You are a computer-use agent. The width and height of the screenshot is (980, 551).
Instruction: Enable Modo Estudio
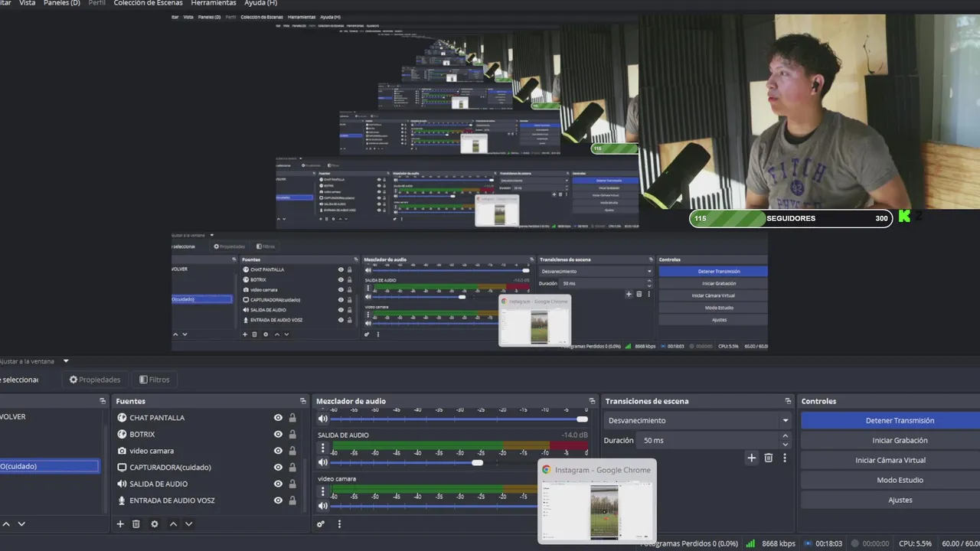tap(890, 480)
